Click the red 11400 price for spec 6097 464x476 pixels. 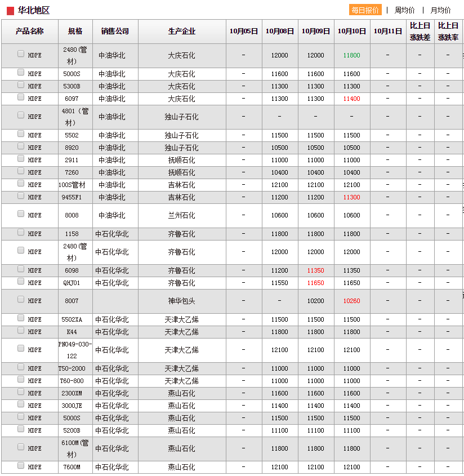[352, 99]
